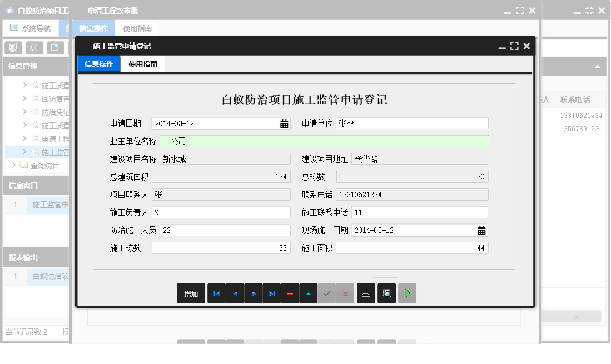Expand the 查询统计 folder in tree

click(x=14, y=165)
